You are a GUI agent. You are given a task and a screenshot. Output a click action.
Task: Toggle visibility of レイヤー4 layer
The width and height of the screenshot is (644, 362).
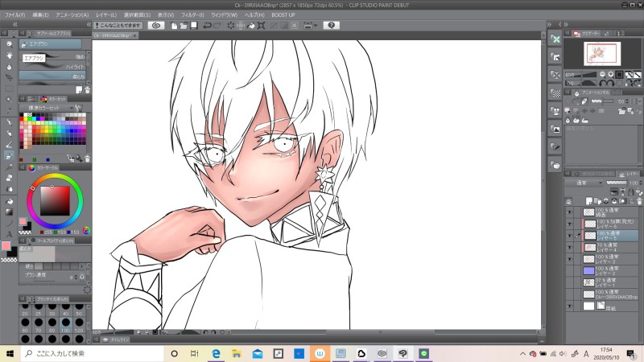(x=570, y=248)
